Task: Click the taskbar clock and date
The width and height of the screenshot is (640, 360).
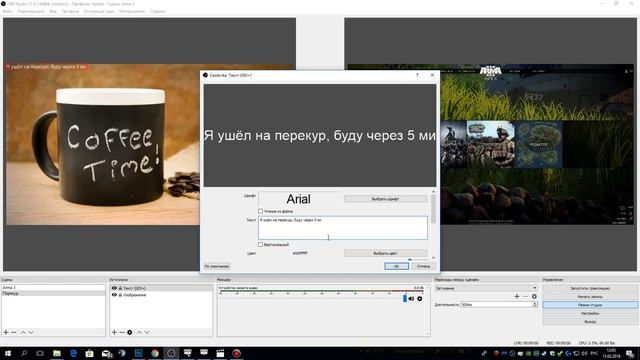Action: [611, 353]
